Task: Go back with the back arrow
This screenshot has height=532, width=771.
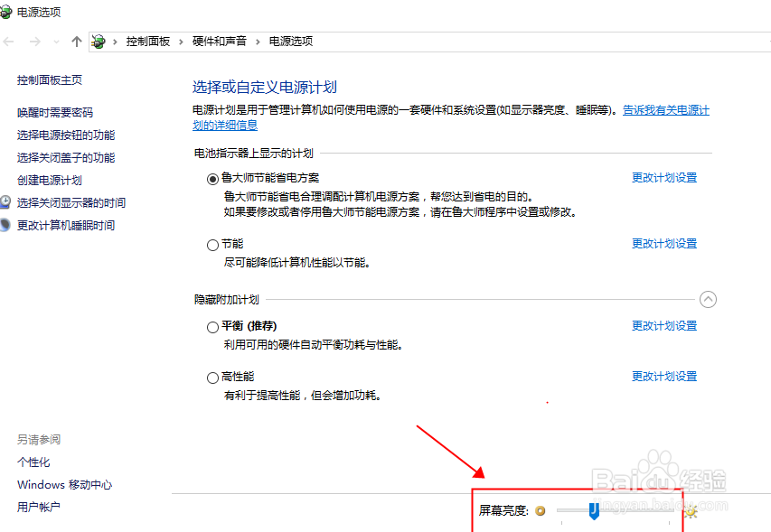Action: (x=9, y=42)
